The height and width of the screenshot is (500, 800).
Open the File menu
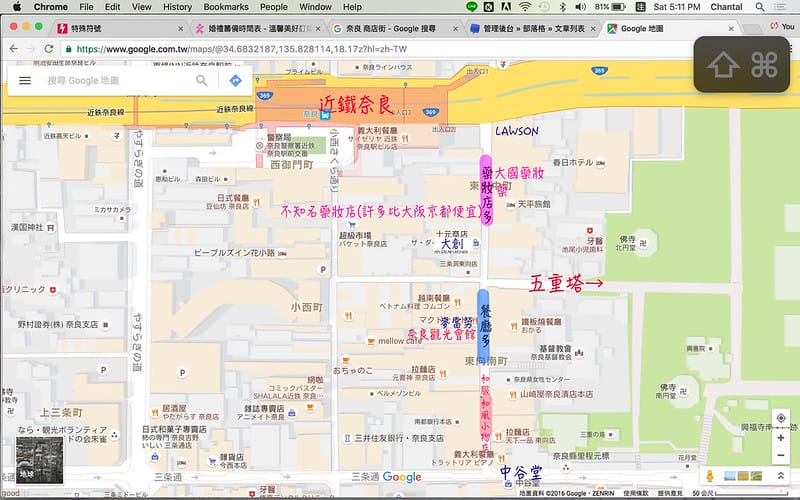click(86, 7)
